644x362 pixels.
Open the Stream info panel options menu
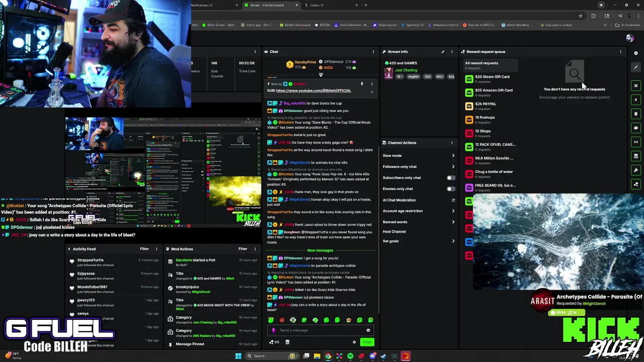tap(452, 52)
